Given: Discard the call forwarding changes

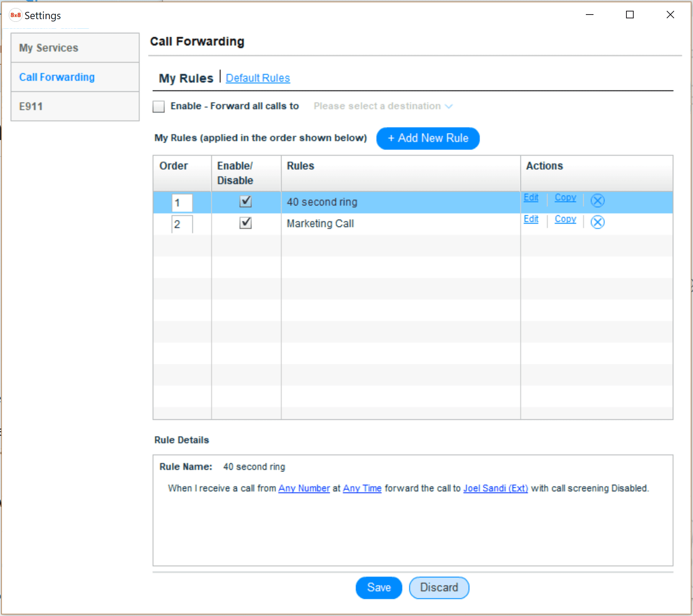Looking at the screenshot, I should click(x=439, y=587).
